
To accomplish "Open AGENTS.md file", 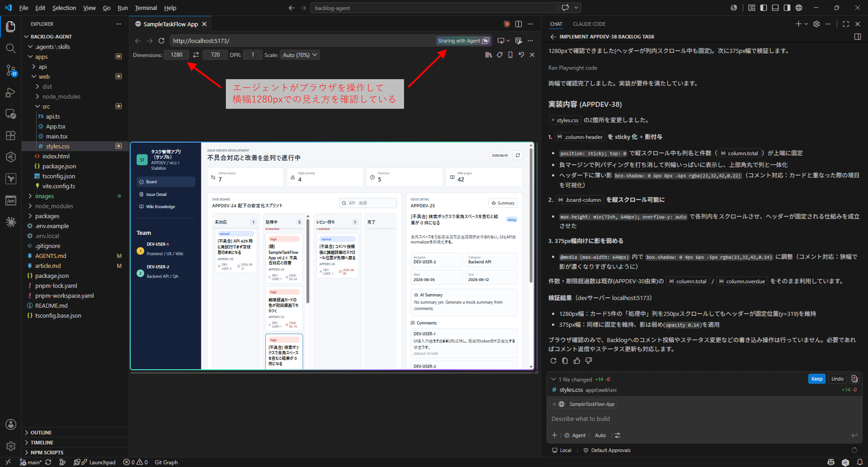I will [x=75, y=256].
